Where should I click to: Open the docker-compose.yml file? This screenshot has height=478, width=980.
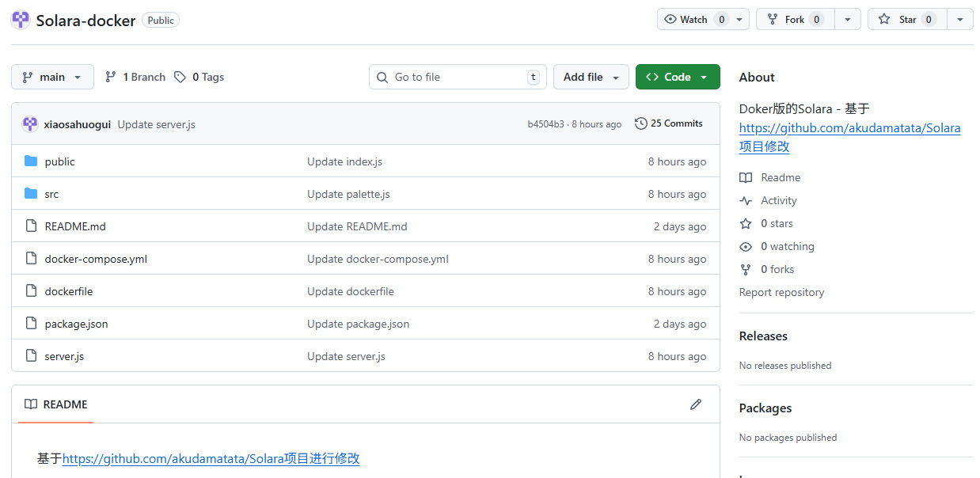[96, 259]
